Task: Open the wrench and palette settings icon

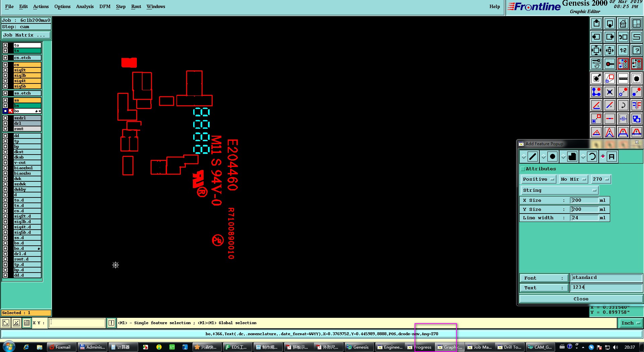Action: [596, 64]
